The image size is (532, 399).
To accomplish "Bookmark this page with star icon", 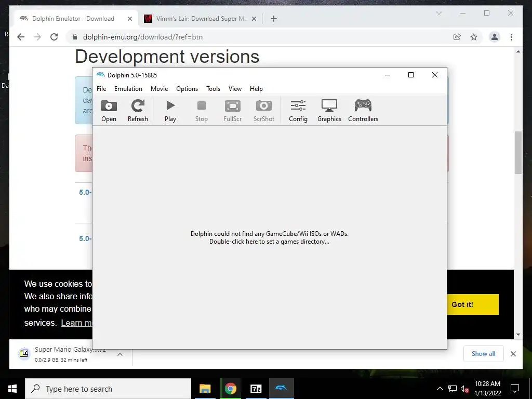I will [x=474, y=37].
